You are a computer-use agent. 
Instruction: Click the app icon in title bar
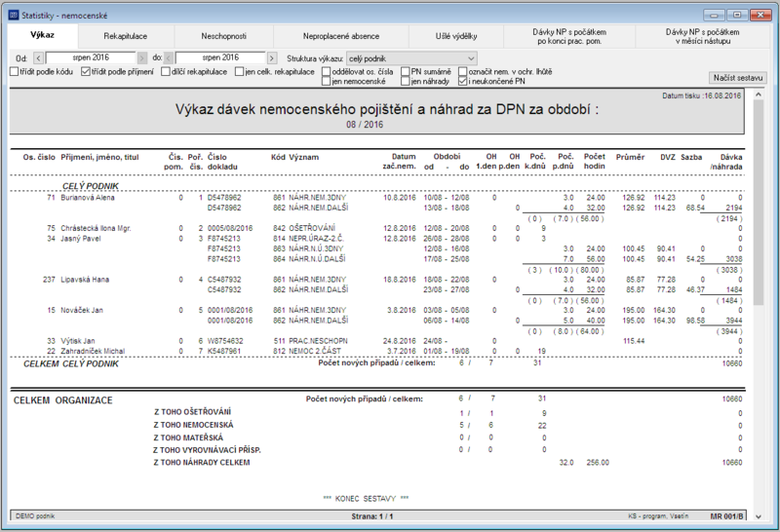(x=14, y=15)
